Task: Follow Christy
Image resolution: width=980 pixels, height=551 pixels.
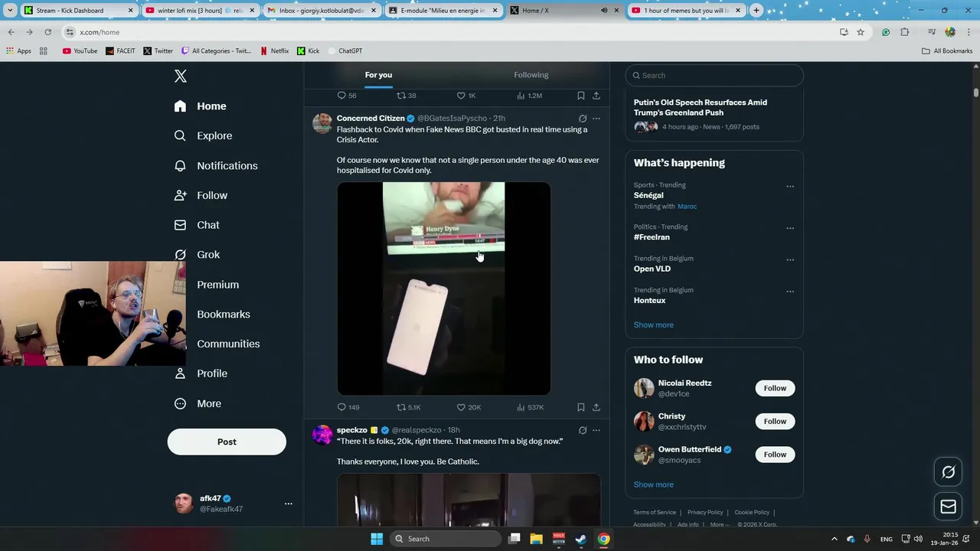Action: [x=775, y=421]
